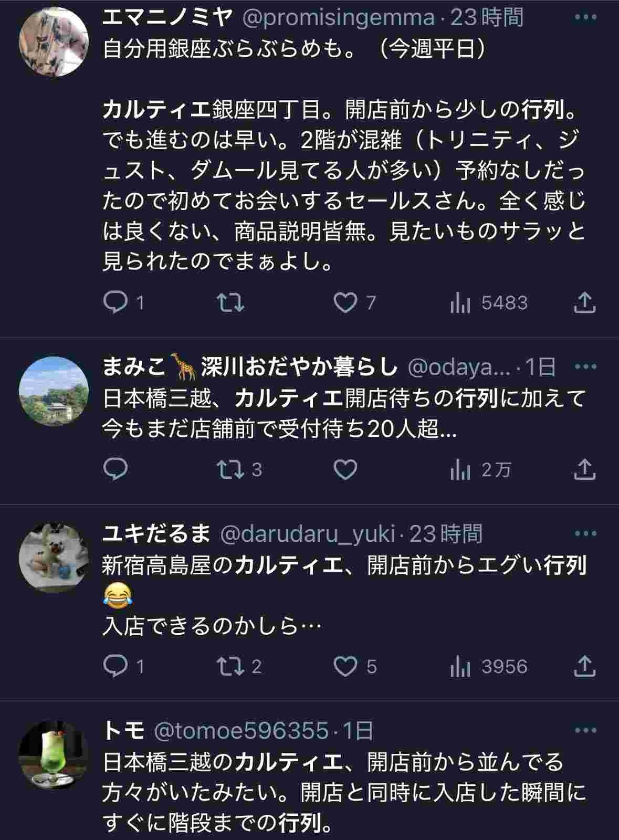Like ユキだるま's 新宿高島屋 tweet
This screenshot has height=840, width=619.
(345, 667)
